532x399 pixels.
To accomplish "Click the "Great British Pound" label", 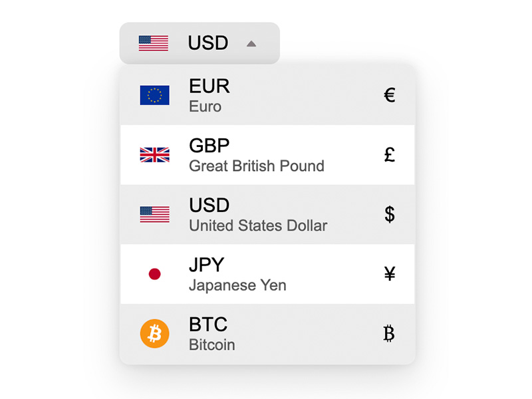I will [x=257, y=166].
